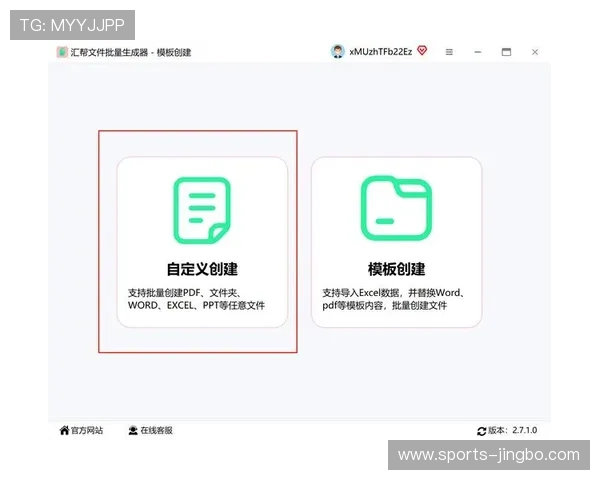
Task: Click the red VIP diamond badge
Action: (422, 51)
